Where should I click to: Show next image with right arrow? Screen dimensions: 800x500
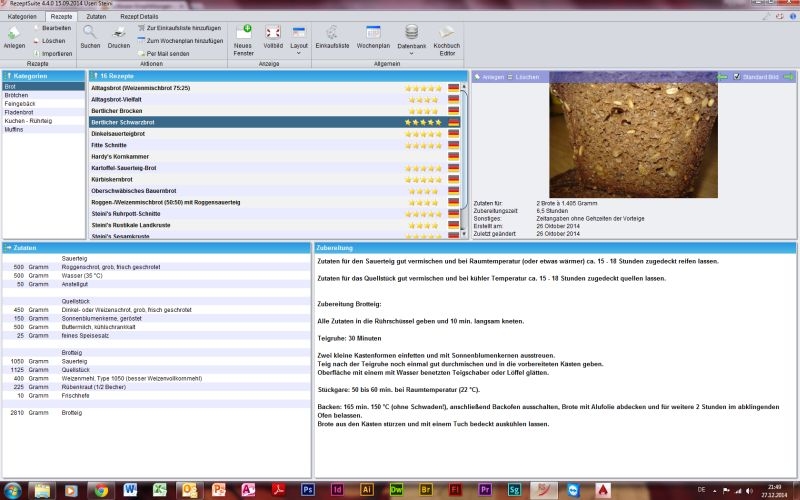click(789, 77)
